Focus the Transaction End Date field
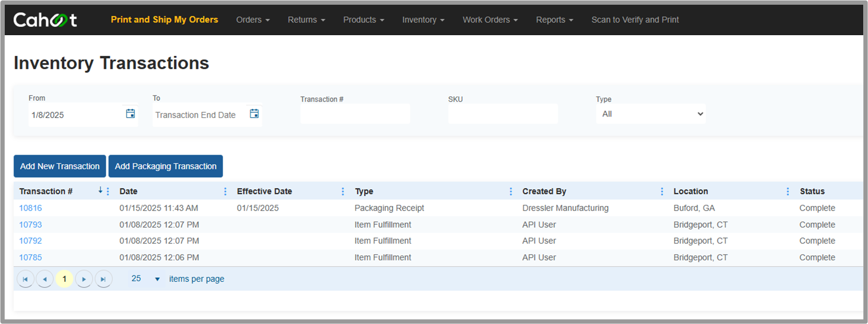The width and height of the screenshot is (868, 324). click(x=200, y=115)
